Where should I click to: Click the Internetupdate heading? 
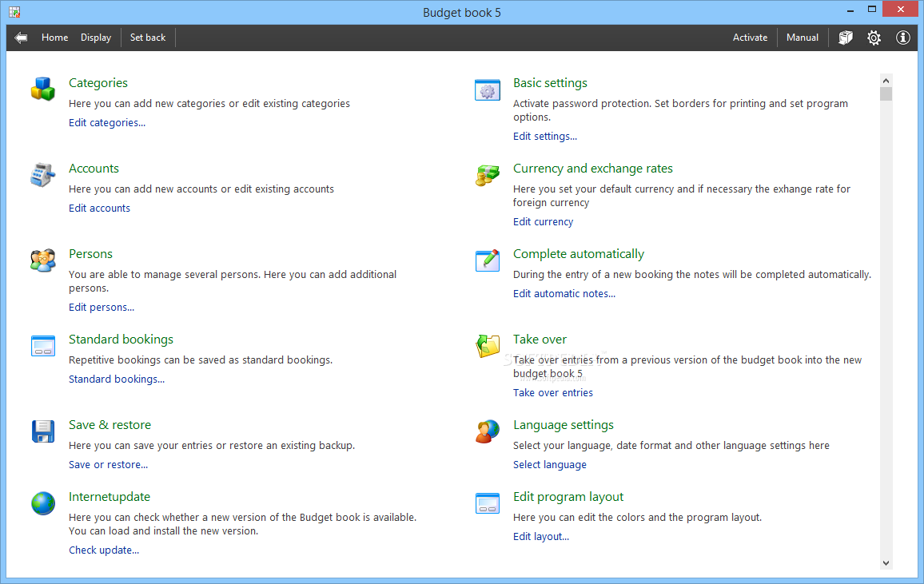pos(110,497)
